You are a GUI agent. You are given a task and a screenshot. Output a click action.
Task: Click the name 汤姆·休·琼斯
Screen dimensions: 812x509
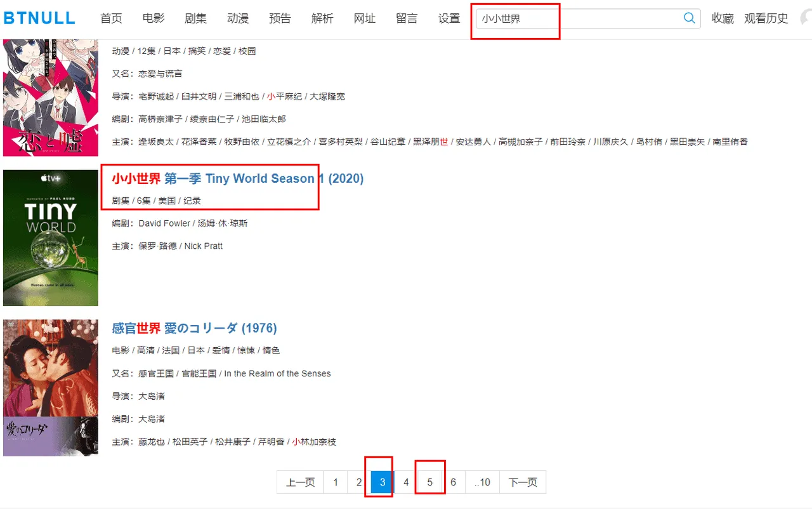pyautogui.click(x=223, y=223)
